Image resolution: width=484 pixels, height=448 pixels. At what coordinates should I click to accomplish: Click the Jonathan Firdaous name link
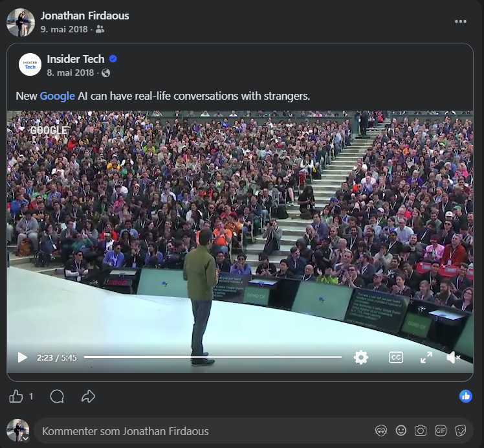click(85, 16)
